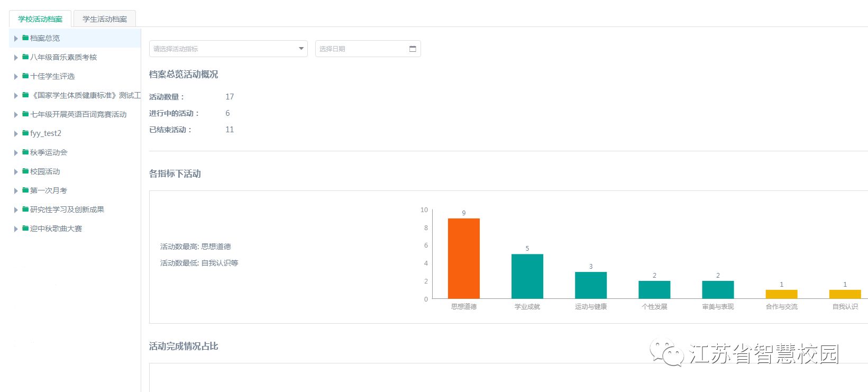Expand the 秋季运动会 tree arrow
Image resolution: width=868 pixels, height=392 pixels.
pos(16,153)
